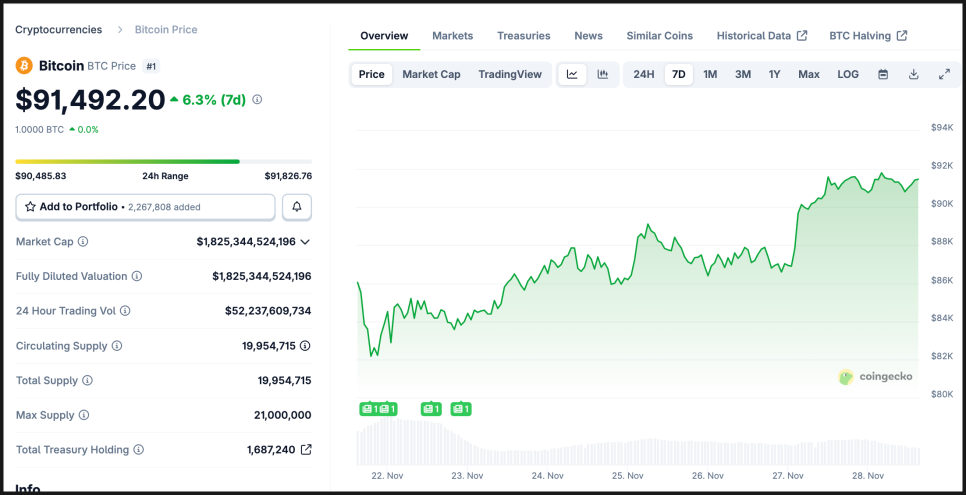Go to Cryptocurrencies breadcrumb link
The width and height of the screenshot is (966, 495).
click(59, 30)
